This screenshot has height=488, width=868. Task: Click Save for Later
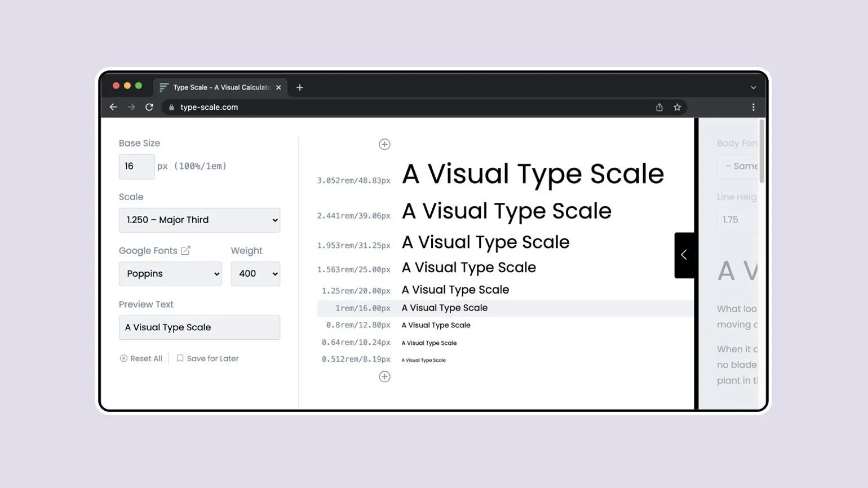[207, 358]
